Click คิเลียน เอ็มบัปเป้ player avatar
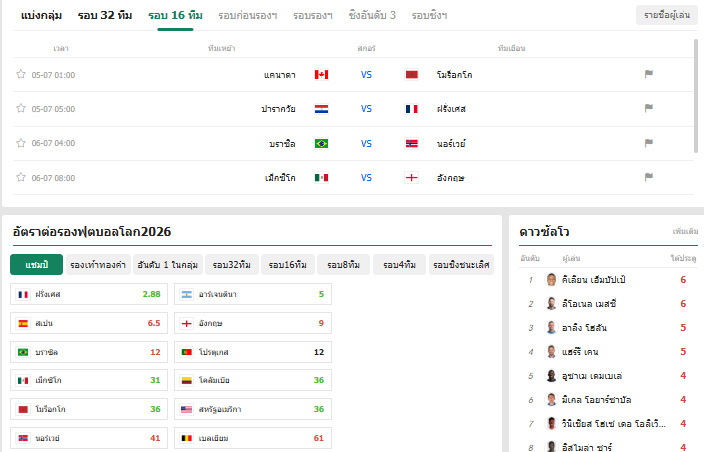This screenshot has height=452, width=704. tap(551, 280)
